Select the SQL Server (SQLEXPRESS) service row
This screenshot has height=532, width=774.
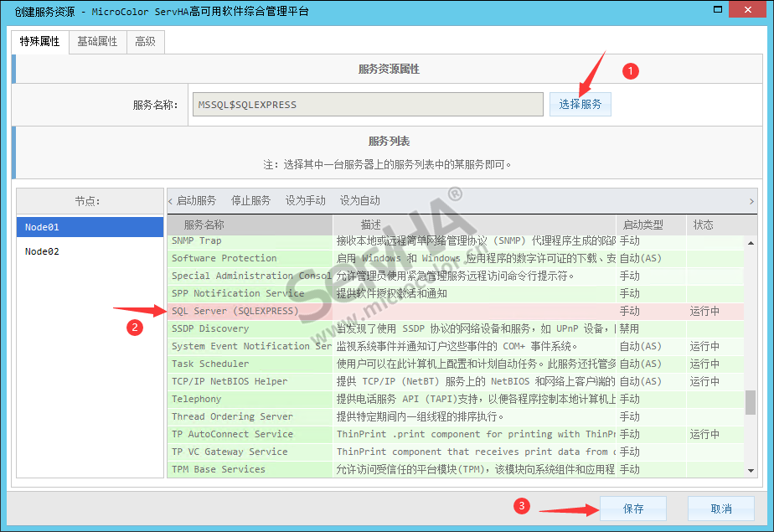235,311
